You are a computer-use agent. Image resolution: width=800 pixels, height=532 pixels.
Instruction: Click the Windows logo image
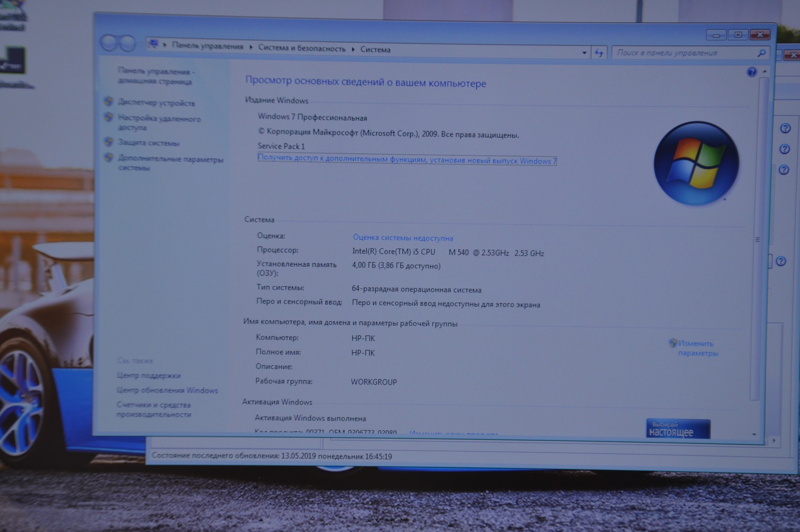point(696,164)
